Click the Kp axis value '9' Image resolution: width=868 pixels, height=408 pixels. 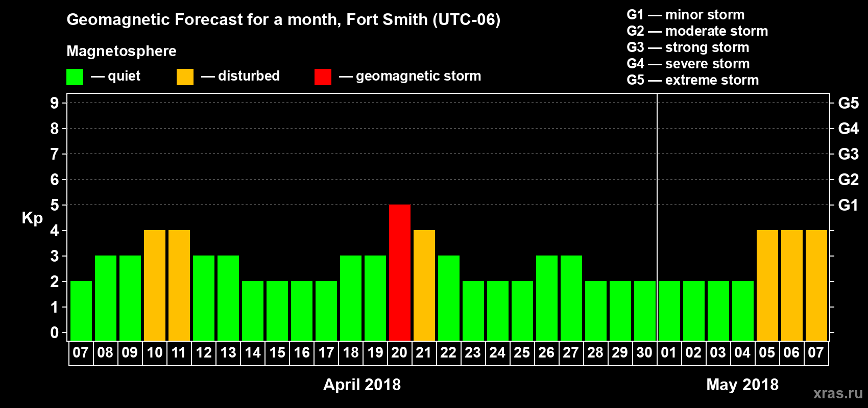[x=55, y=103]
